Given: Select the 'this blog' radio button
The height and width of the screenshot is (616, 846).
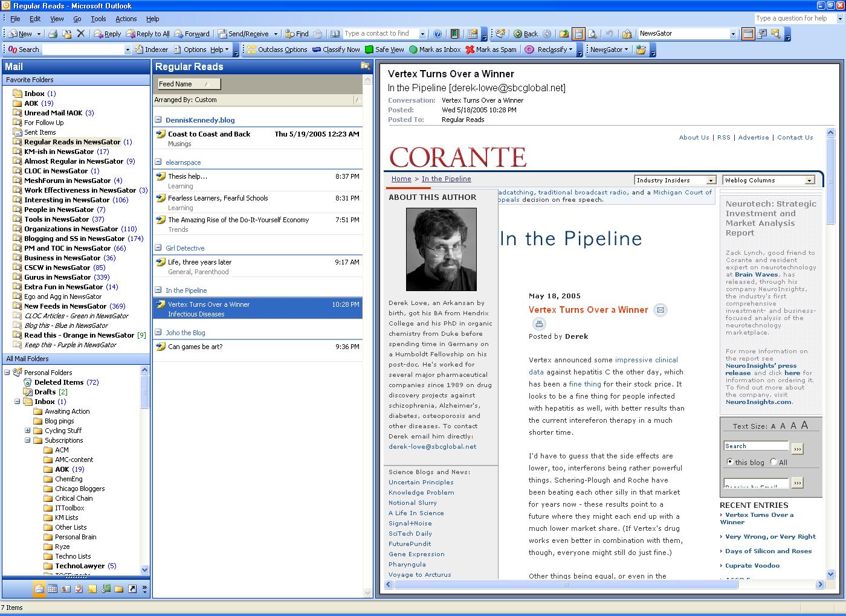Looking at the screenshot, I should (x=730, y=462).
